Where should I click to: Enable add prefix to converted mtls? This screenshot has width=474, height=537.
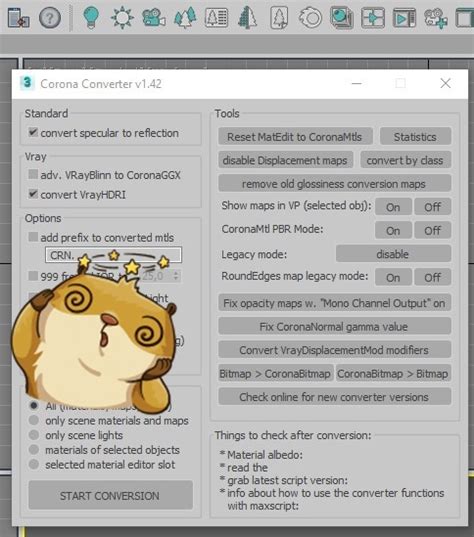33,237
